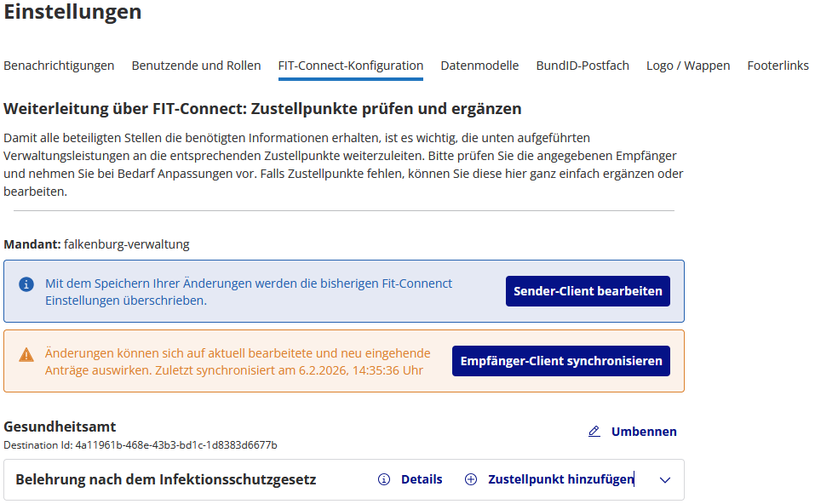Expand the Belehrung nach dem Infektionsschutzgesetz entry
Viewport: 815px width, 504px height.
tap(665, 479)
